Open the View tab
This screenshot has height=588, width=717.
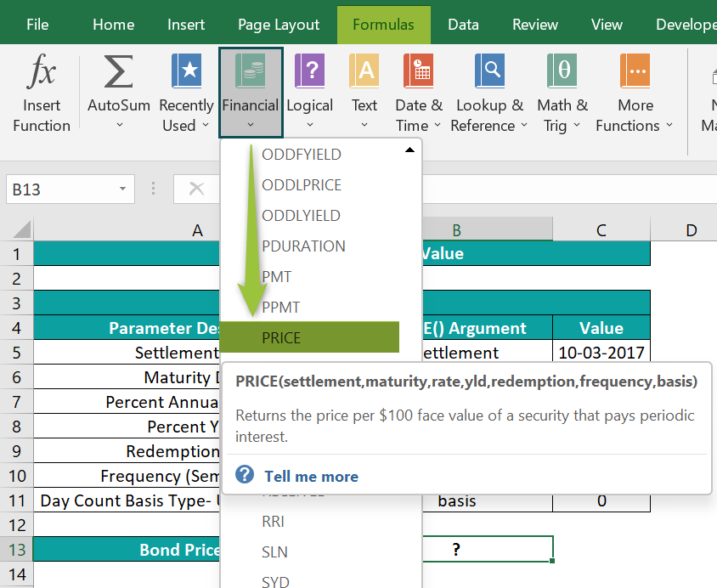pos(607,25)
